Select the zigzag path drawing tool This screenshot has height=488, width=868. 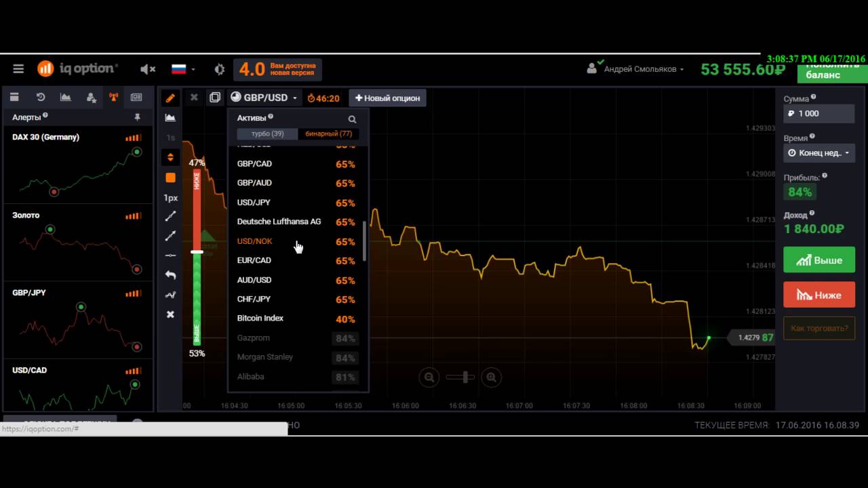click(x=170, y=295)
